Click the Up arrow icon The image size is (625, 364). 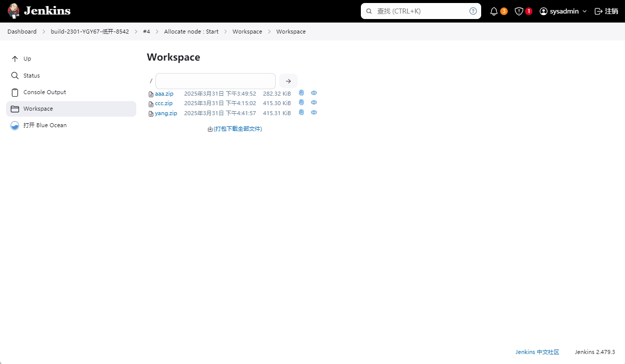pos(15,59)
